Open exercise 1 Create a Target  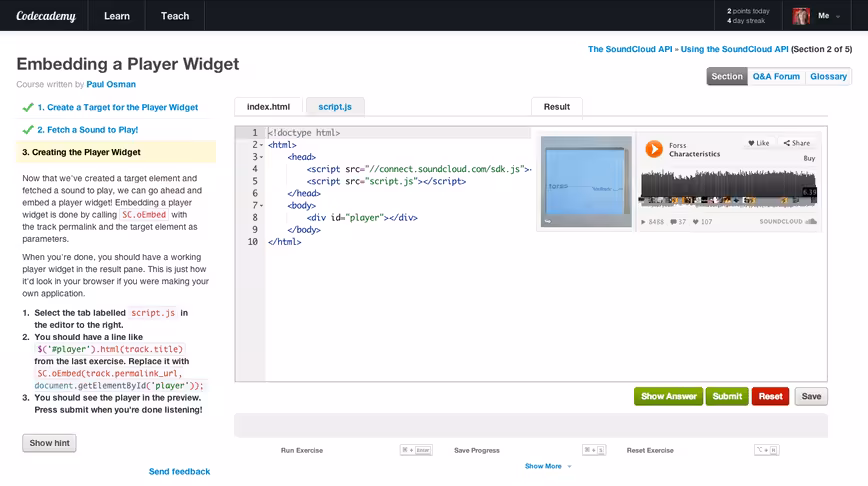pyautogui.click(x=117, y=107)
